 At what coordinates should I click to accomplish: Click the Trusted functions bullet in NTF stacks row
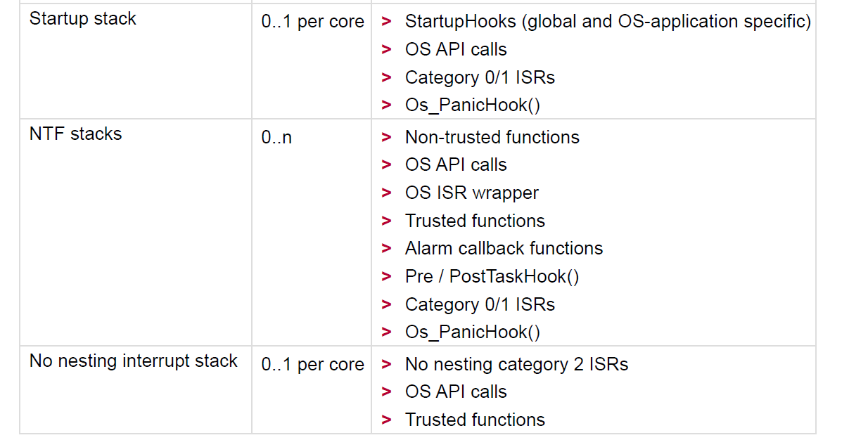pyautogui.click(x=386, y=221)
